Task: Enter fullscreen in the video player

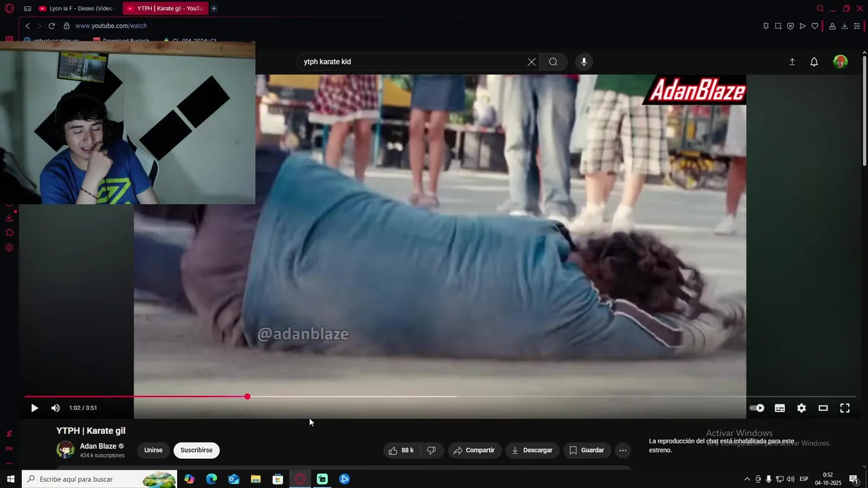Action: [x=845, y=408]
